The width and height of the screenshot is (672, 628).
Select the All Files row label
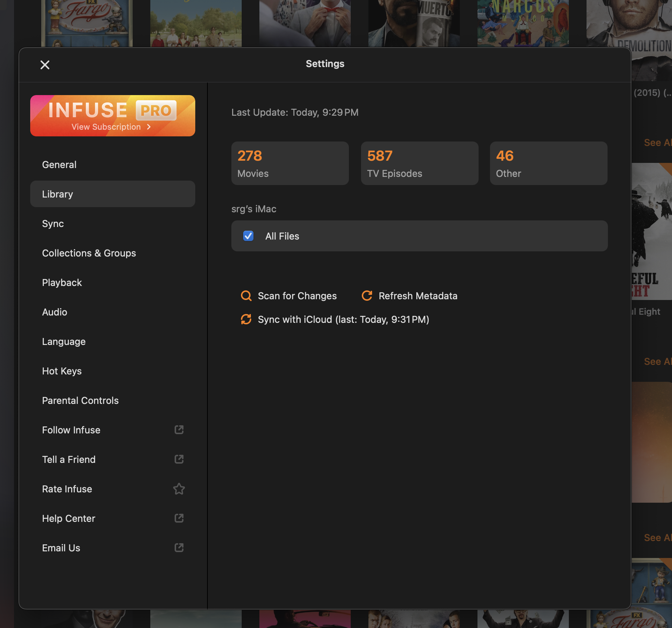coord(282,236)
